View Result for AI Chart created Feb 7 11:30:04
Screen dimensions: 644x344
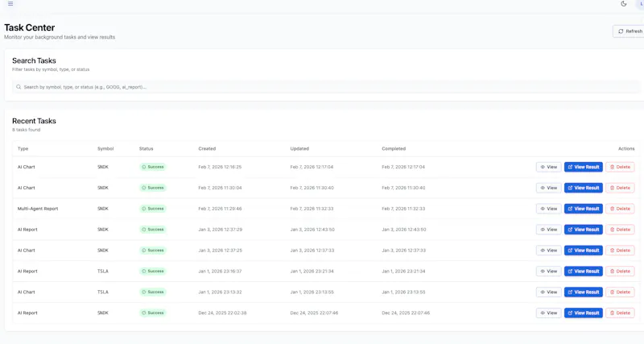point(583,188)
